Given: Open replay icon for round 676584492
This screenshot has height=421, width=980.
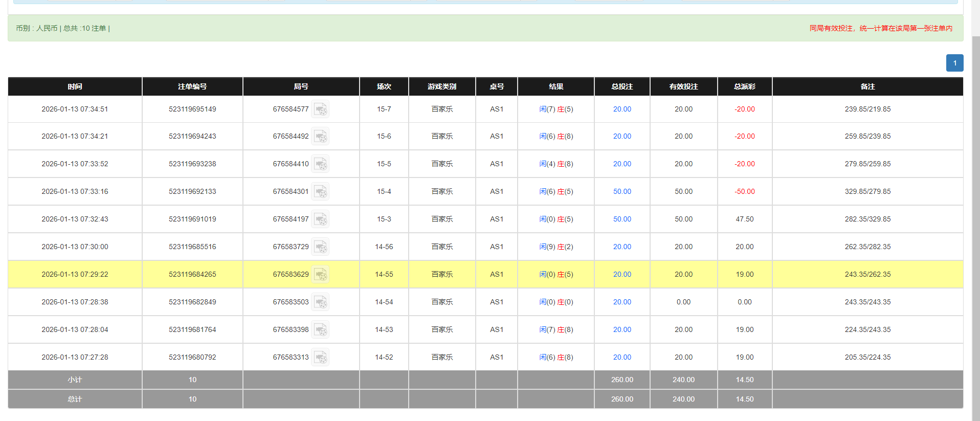Looking at the screenshot, I should click(321, 137).
